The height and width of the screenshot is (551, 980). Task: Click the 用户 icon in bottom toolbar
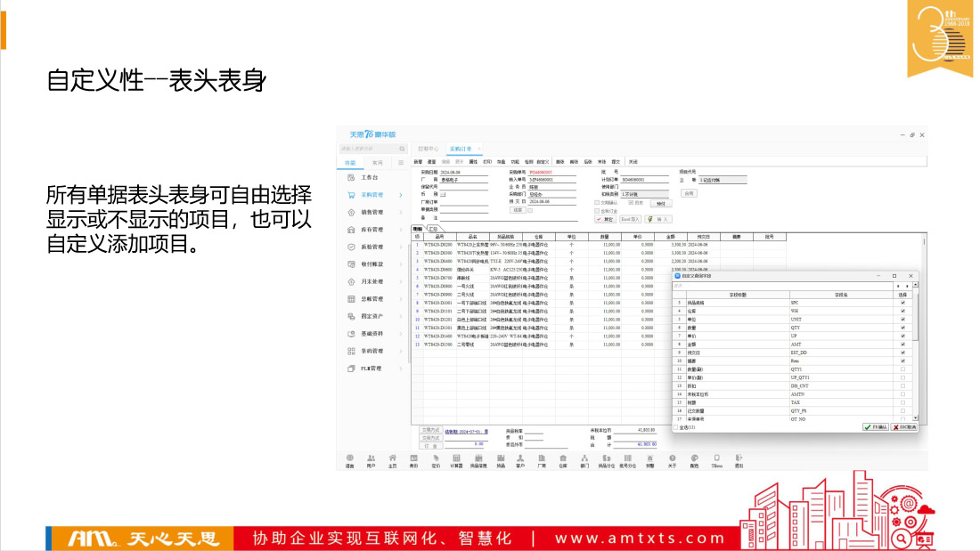point(371,458)
